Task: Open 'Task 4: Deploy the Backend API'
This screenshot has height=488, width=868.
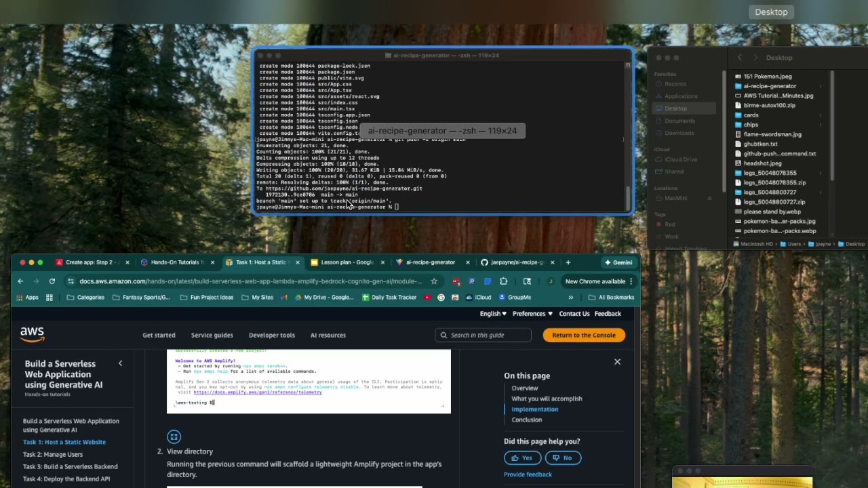Action: click(x=66, y=479)
